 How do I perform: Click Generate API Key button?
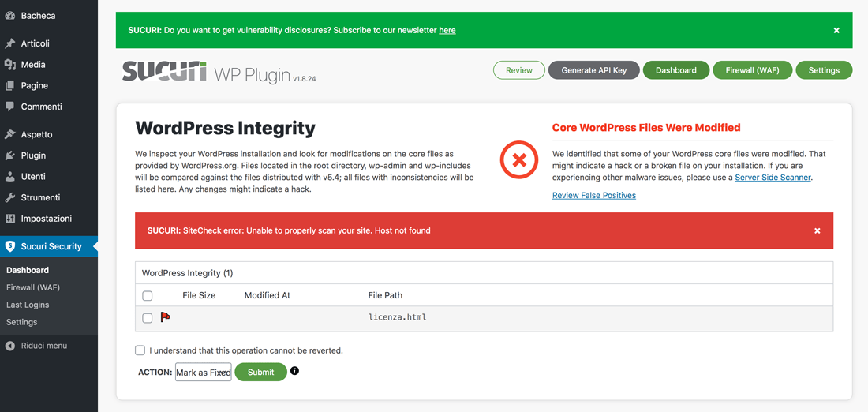(594, 70)
